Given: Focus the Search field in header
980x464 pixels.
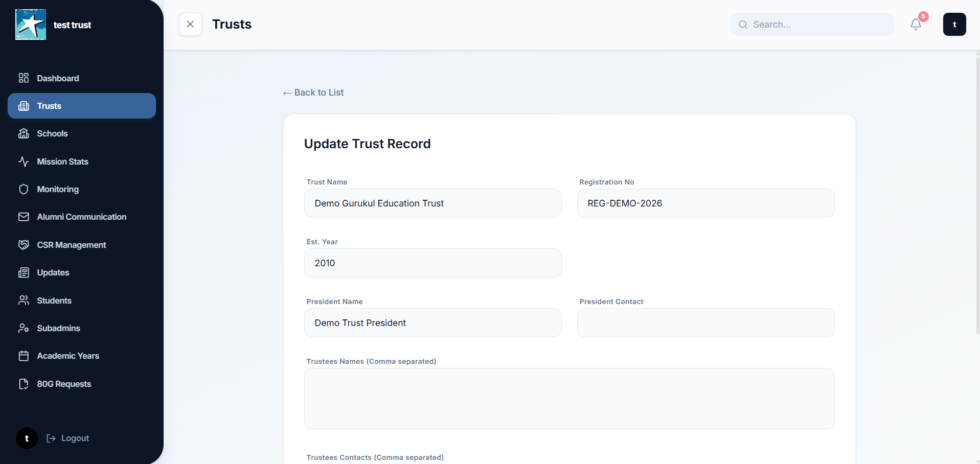Looking at the screenshot, I should (x=812, y=25).
